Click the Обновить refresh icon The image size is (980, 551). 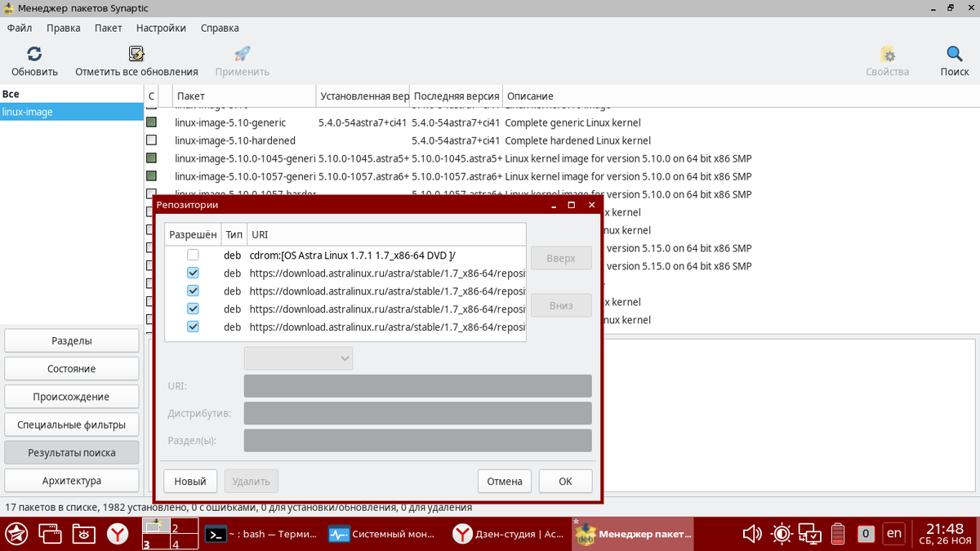point(34,54)
